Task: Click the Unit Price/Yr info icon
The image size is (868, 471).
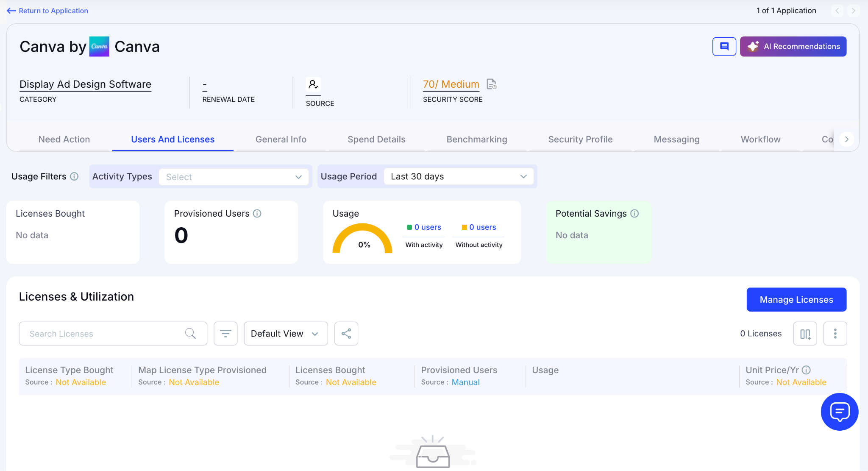Action: [806, 370]
